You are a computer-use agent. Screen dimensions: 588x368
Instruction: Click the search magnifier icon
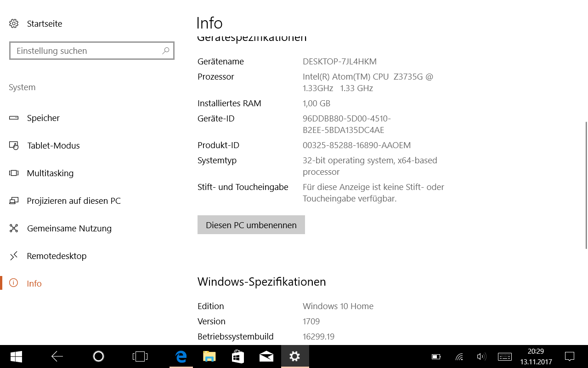166,51
